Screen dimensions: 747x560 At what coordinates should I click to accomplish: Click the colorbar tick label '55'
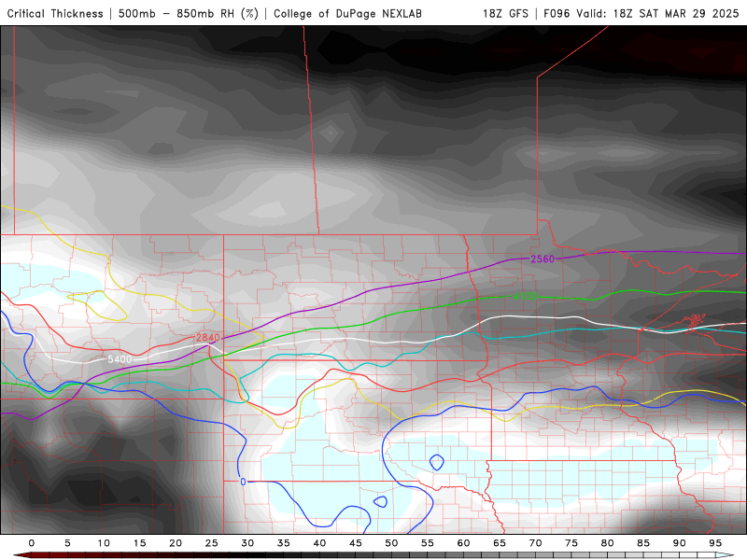(428, 543)
